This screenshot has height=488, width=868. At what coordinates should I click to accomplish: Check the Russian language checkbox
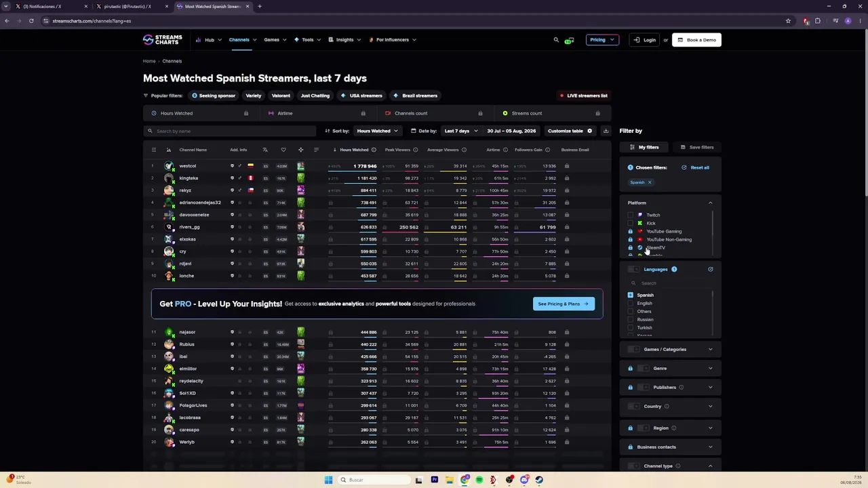click(631, 319)
